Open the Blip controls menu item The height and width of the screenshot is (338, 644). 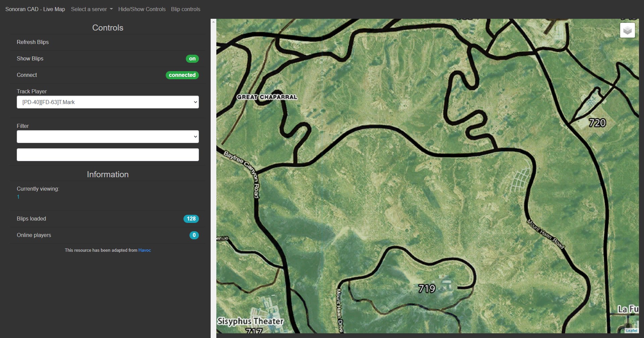pyautogui.click(x=185, y=9)
